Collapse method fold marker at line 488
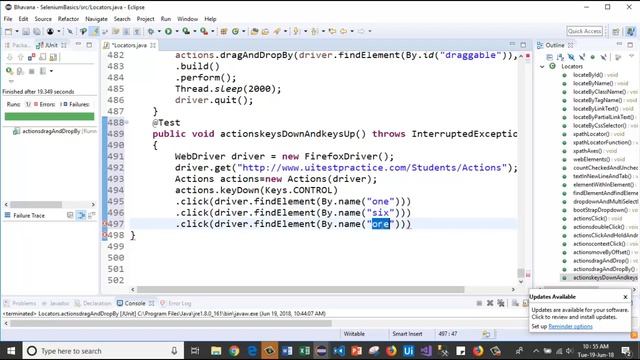 127,122
